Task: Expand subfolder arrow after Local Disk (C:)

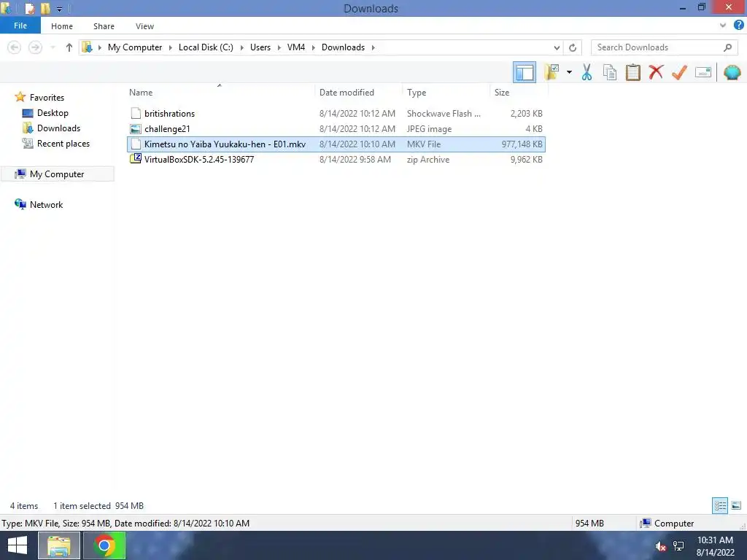Action: click(242, 47)
